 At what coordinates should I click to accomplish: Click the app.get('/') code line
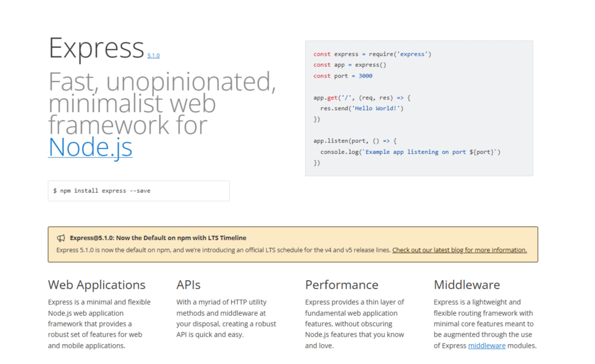pos(362,98)
